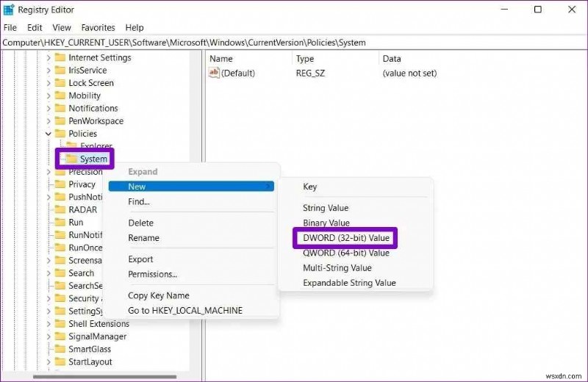Click the Run folder icon
Image resolution: width=588 pixels, height=382 pixels.
click(x=60, y=223)
